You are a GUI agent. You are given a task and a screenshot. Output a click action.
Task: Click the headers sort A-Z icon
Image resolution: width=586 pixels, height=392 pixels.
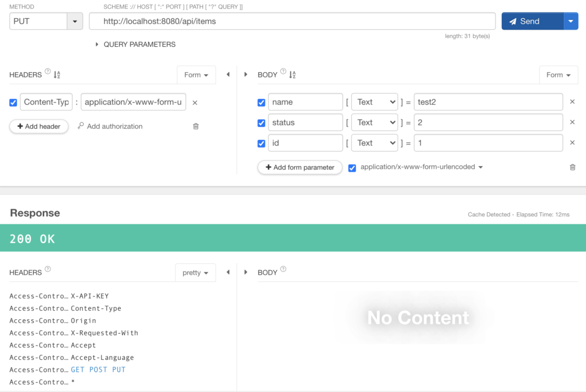point(57,75)
